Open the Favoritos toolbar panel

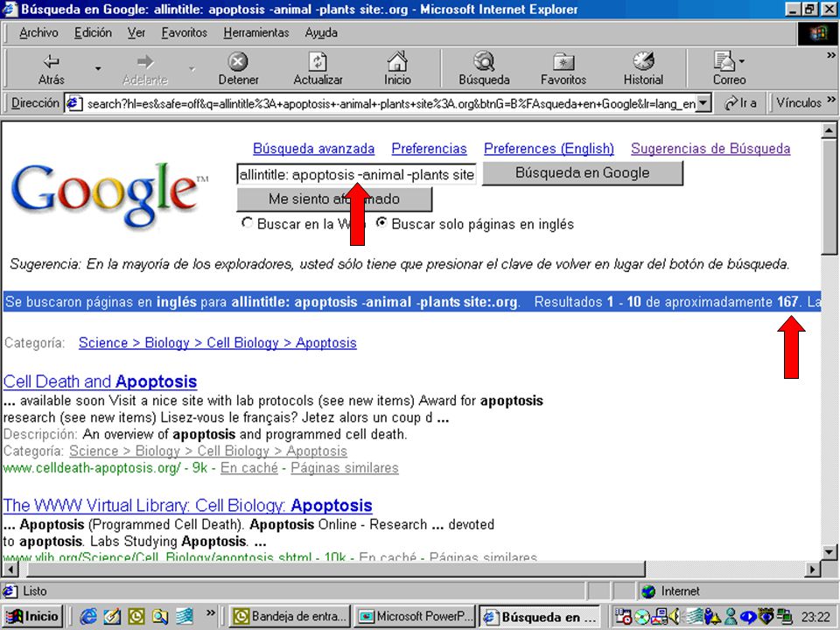(x=563, y=68)
